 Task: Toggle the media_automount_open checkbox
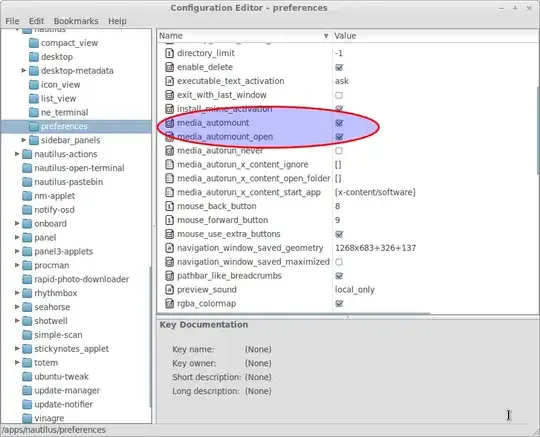coord(339,137)
